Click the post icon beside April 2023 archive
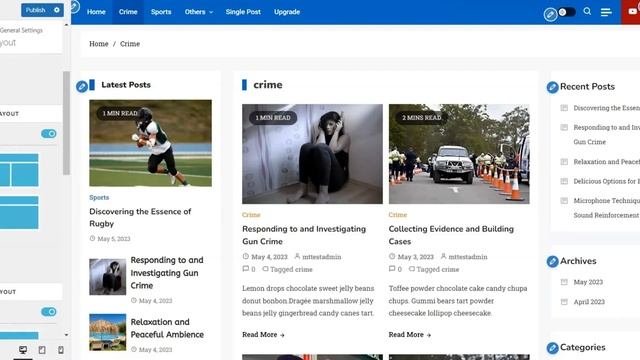Screen dimensions: 640x360 564,302
